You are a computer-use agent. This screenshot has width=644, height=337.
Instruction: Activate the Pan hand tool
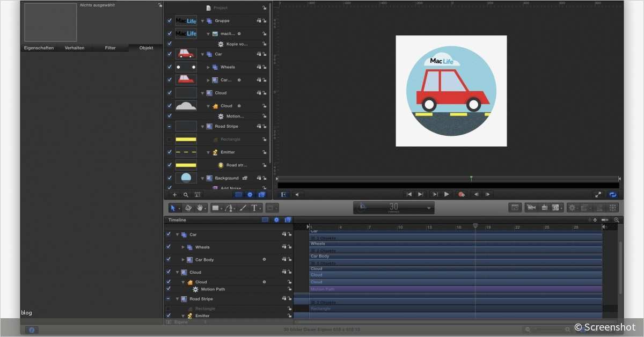point(199,208)
